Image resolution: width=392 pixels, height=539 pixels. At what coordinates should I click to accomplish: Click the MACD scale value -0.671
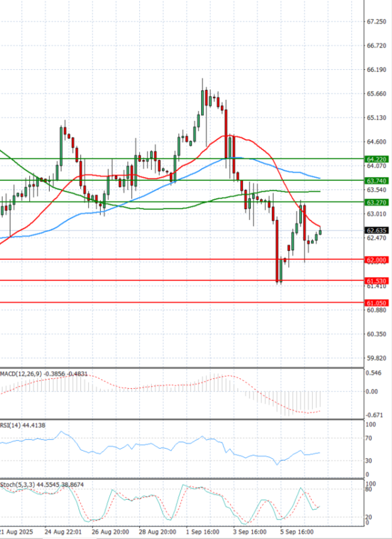click(x=374, y=415)
